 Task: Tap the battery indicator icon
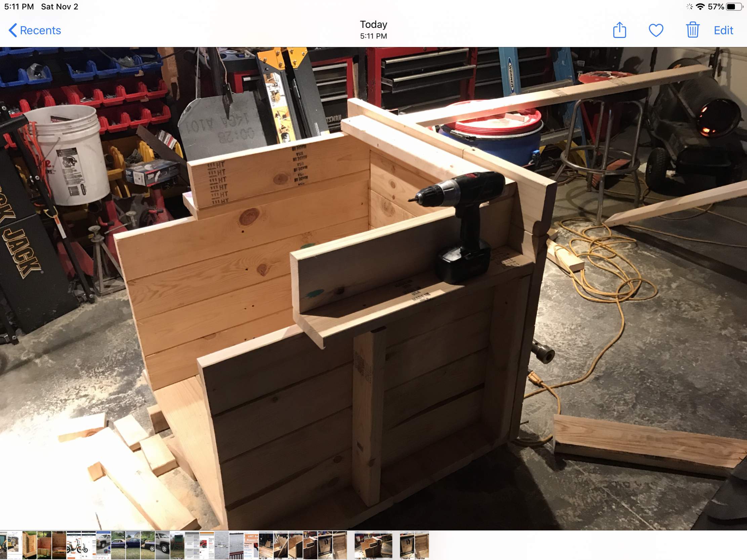pos(735,7)
